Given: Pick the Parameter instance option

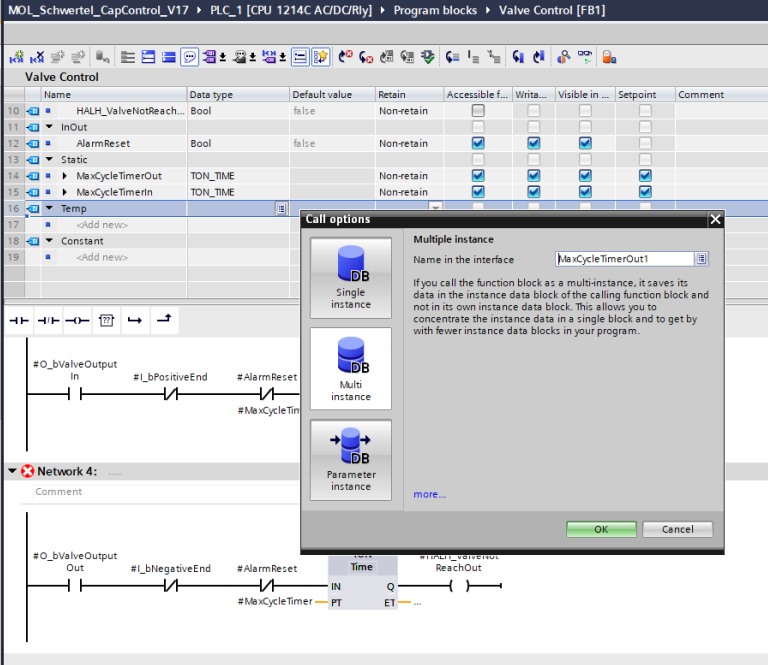Looking at the screenshot, I should click(350, 458).
